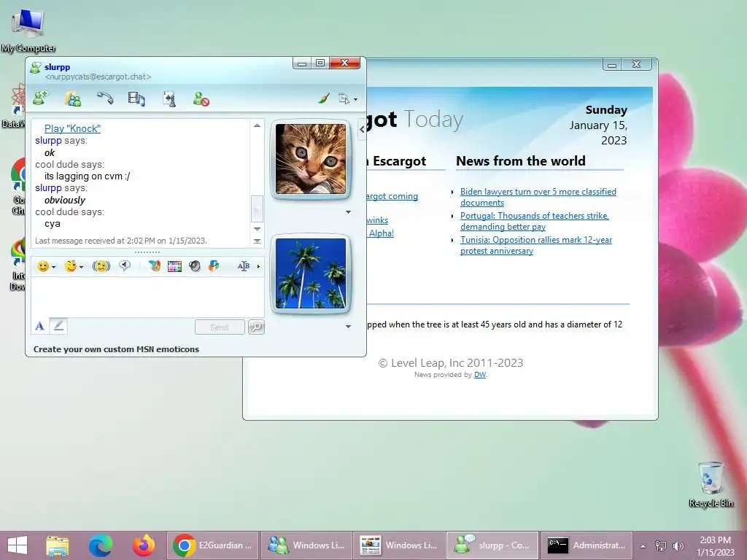The width and height of the screenshot is (747, 560).
Task: Collapse the display picture side panel
Action: [362, 129]
